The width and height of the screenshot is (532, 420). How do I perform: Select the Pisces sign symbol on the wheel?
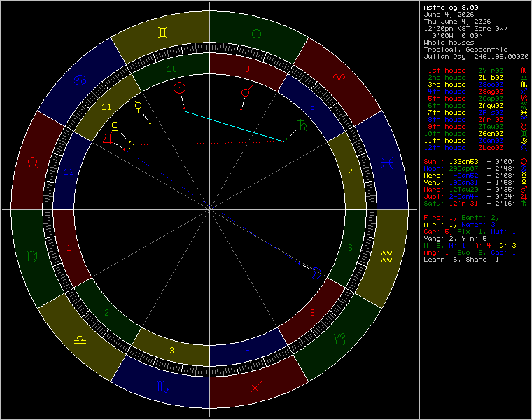tap(387, 163)
